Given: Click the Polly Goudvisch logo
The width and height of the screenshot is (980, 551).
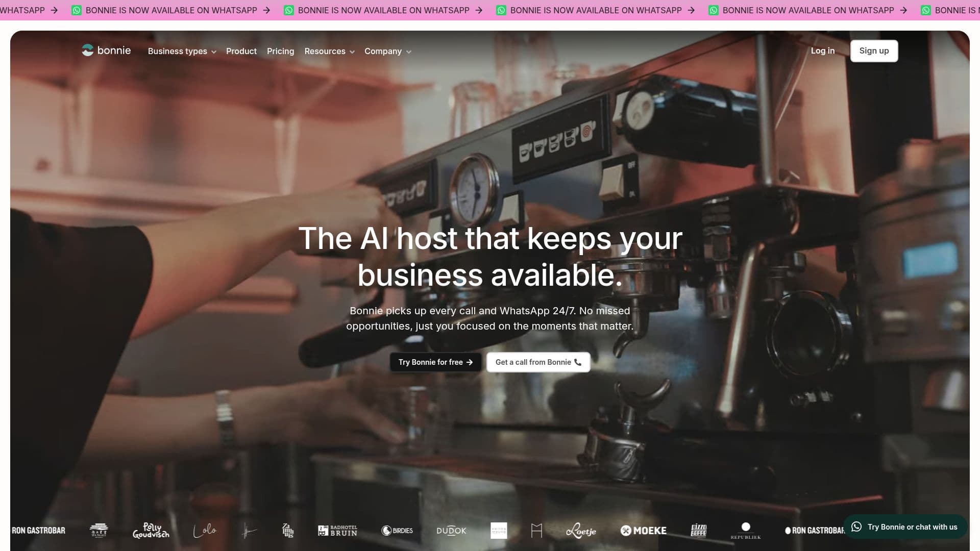Looking at the screenshot, I should click(x=151, y=531).
